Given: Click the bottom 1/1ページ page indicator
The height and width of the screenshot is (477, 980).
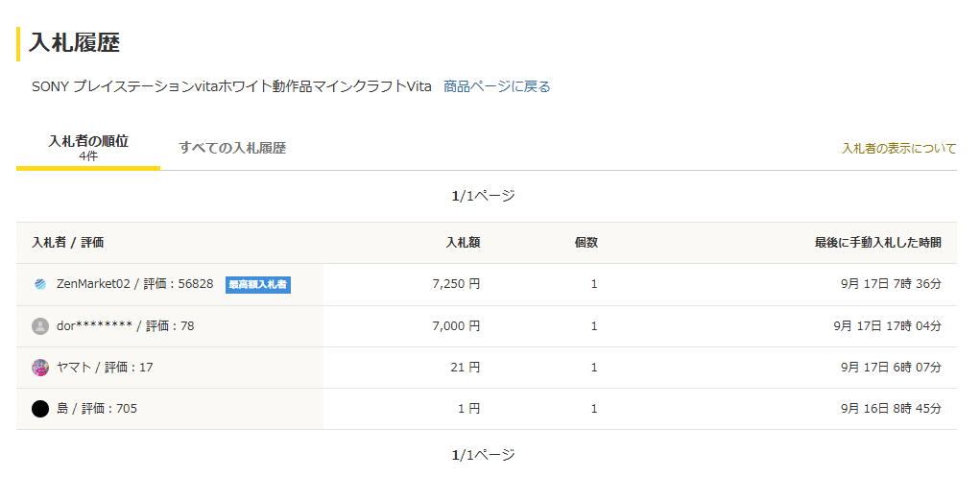Looking at the screenshot, I should (484, 455).
